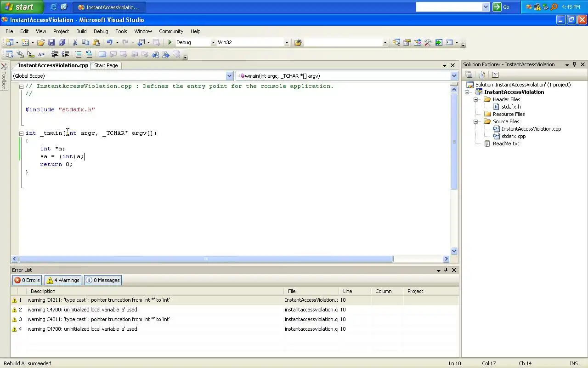The height and width of the screenshot is (368, 588).
Task: Open the Undo history dropdown arrow
Action: point(117,42)
